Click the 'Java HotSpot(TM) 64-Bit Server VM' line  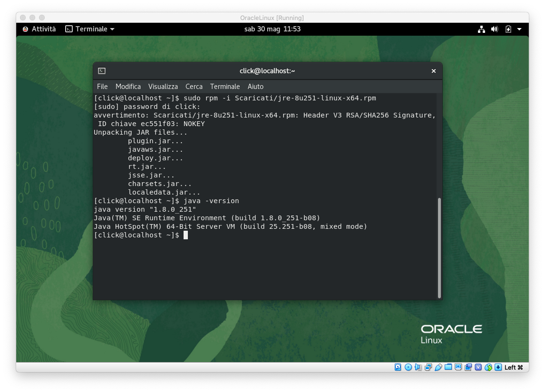coord(231,227)
